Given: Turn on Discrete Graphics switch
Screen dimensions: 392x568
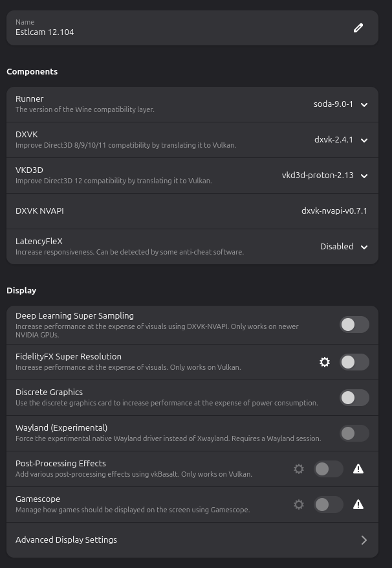Looking at the screenshot, I should [x=354, y=398].
